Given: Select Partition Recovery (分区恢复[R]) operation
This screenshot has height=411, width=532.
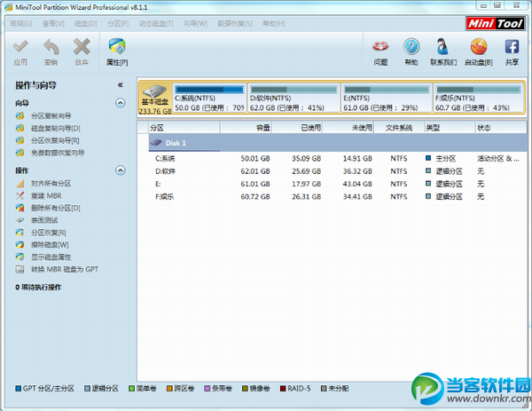Looking at the screenshot, I should click(49, 233).
